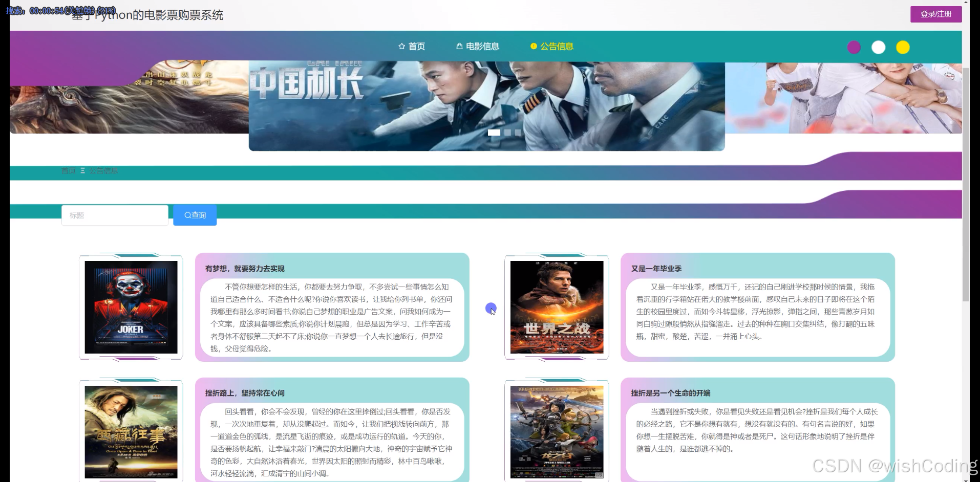980x482 pixels.
Task: Click the paragraph starting 当遇到挫折或失败
Action: tap(756, 430)
